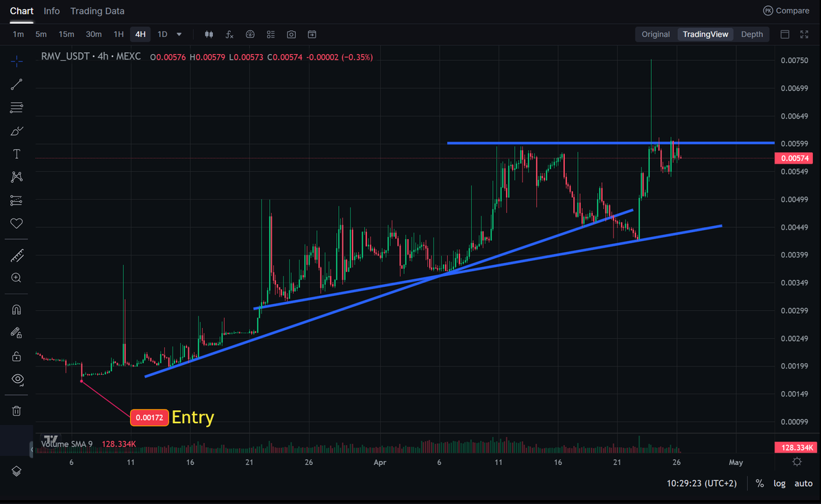Viewport: 821px width, 504px height.
Task: Lock all drawing tools
Action: (16, 356)
